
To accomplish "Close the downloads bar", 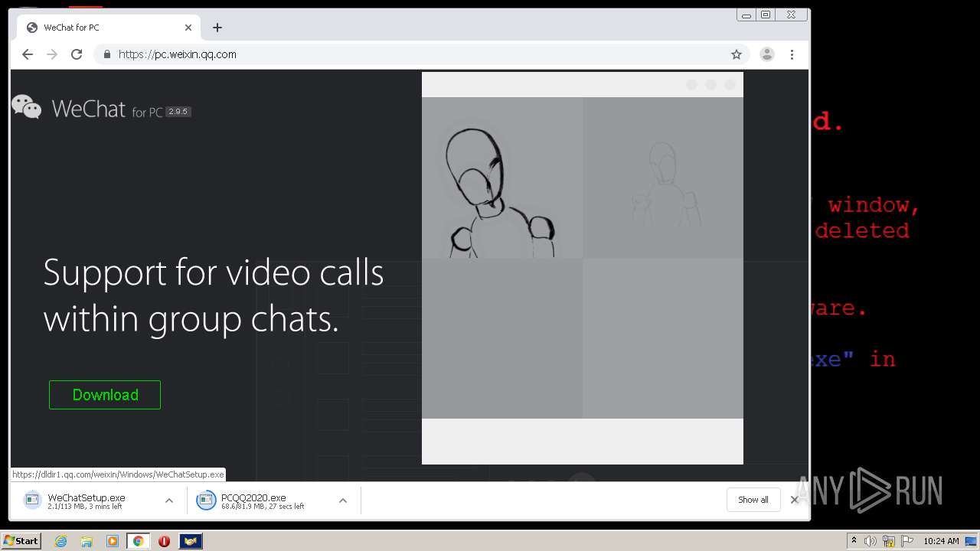I will click(795, 500).
